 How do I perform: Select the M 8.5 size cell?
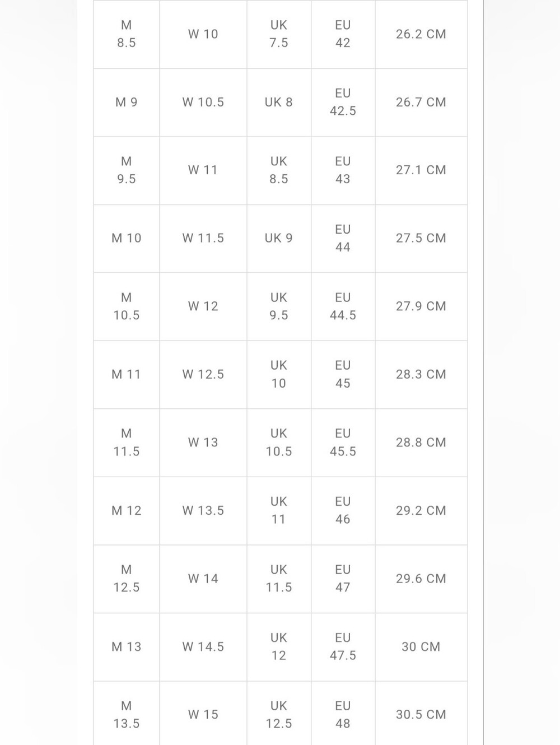coord(127,34)
